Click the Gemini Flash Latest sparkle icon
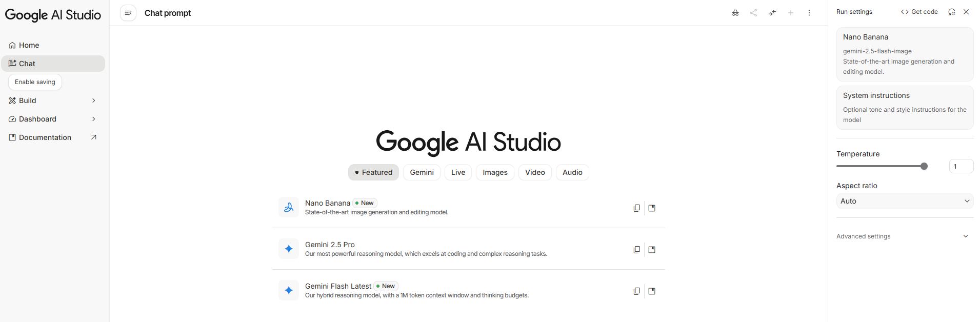Viewport: 980px width, 322px height. [x=289, y=290]
